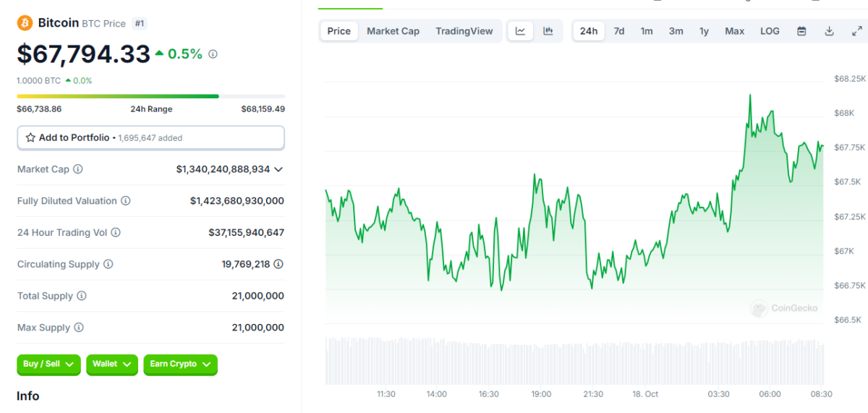Switch to the Price chart tab
This screenshot has height=413, width=868.
pos(339,31)
